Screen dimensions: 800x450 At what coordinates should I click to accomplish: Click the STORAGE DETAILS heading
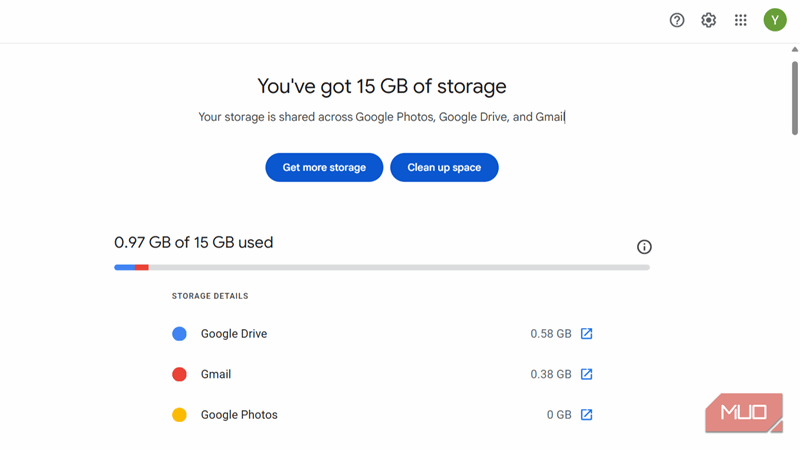[210, 296]
